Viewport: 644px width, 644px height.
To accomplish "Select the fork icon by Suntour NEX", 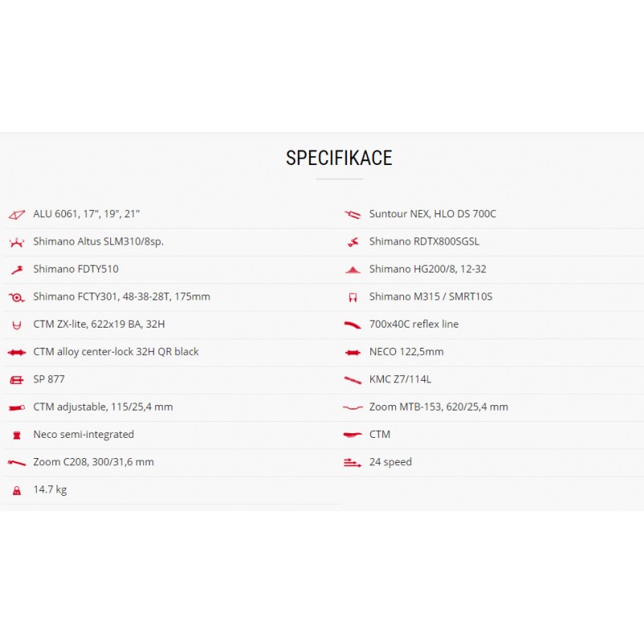I will pos(353,214).
